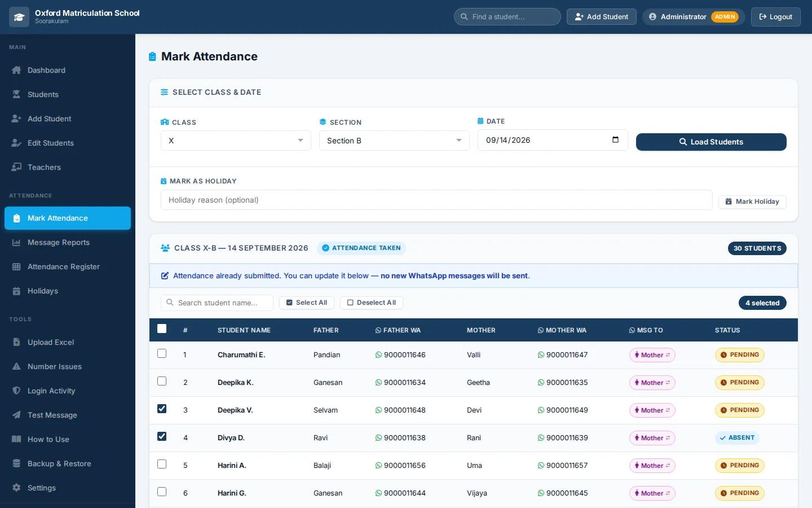
Task: Click the Select All button
Action: (x=307, y=303)
